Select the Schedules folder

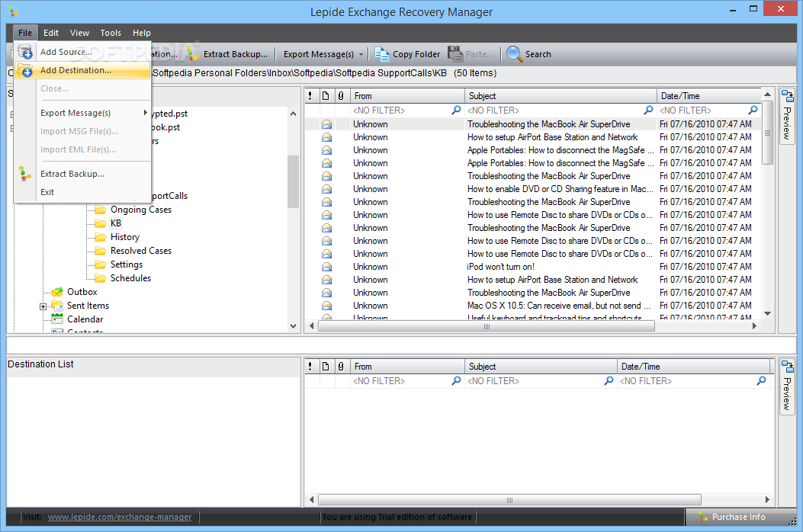(x=130, y=278)
